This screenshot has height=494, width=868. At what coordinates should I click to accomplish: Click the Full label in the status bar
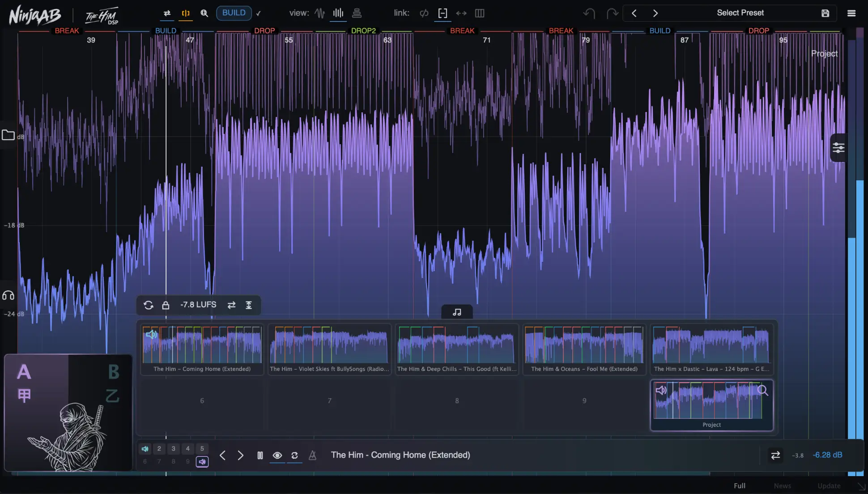pyautogui.click(x=740, y=486)
